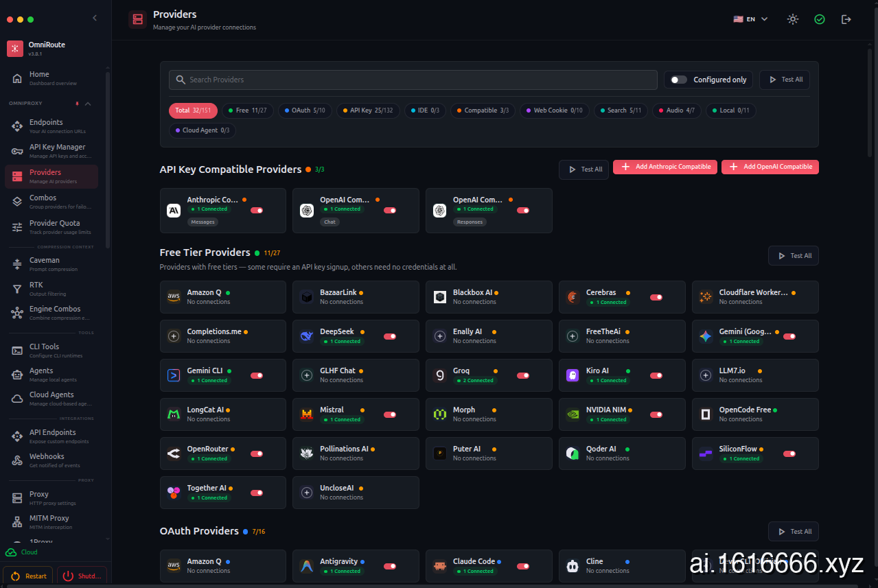This screenshot has width=878, height=588.
Task: Click the Pollinations AI provider icon
Action: 307,454
